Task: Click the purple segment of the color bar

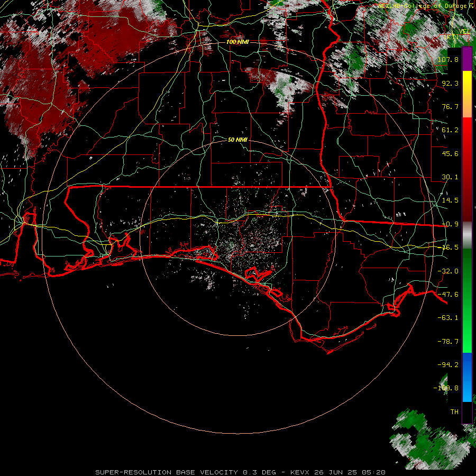Action: (467, 59)
